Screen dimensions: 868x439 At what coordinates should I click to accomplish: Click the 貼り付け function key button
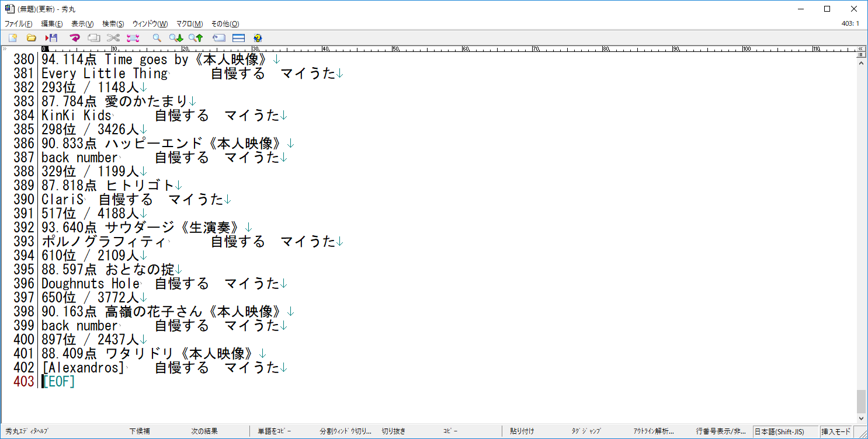click(522, 431)
